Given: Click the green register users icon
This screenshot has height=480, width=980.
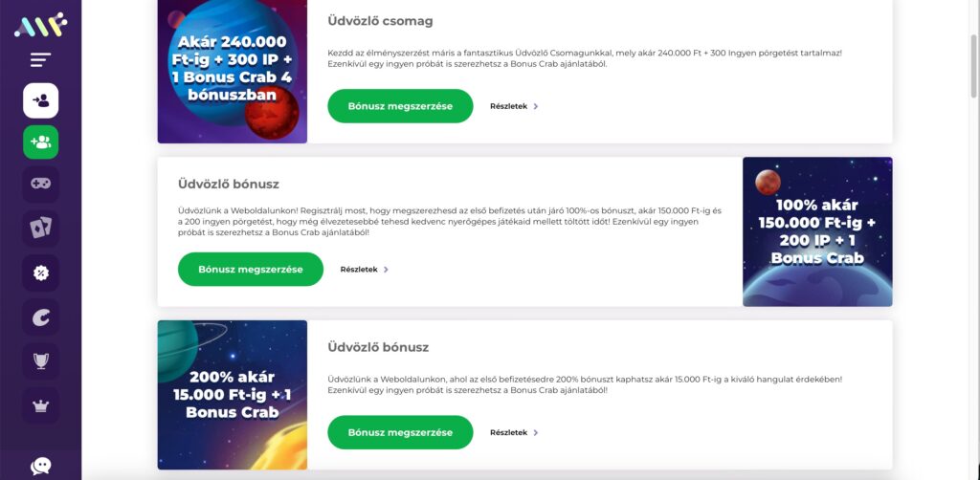Looking at the screenshot, I should pos(40,142).
